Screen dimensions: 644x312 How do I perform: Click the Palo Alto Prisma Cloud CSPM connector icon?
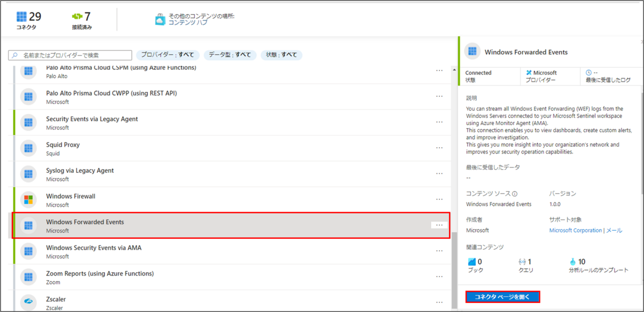click(x=28, y=71)
